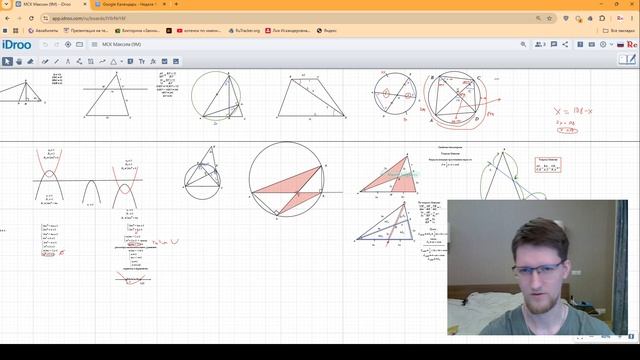Open the Yandex bookmark
This screenshot has width=640, height=360.
(327, 31)
